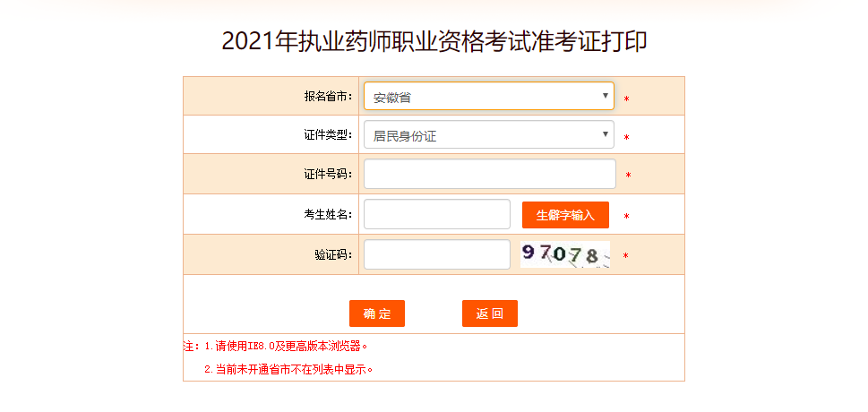Refresh the captcha image showing 97078
The image size is (868, 412).
564,255
